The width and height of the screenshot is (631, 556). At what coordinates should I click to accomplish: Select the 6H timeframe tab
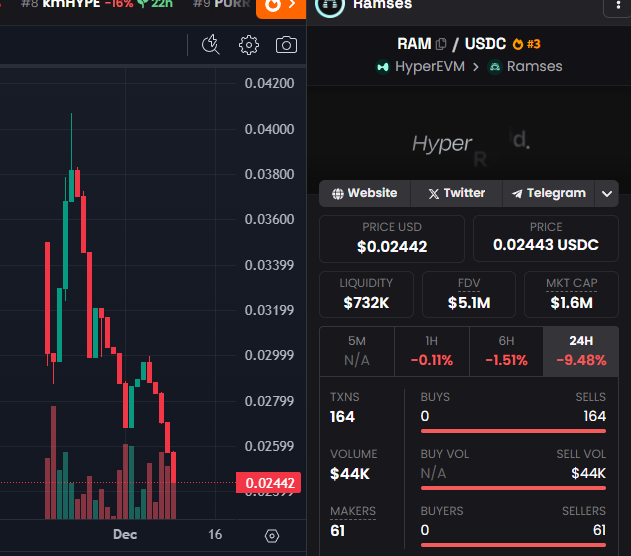tap(506, 351)
